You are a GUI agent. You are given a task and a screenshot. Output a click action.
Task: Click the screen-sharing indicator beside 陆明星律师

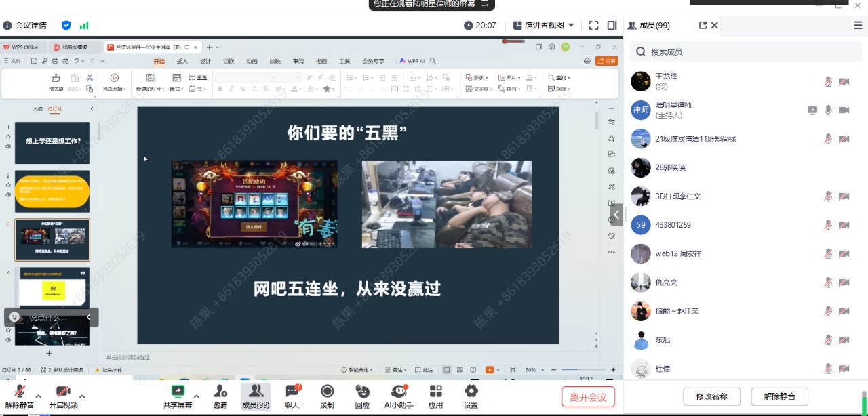tap(812, 110)
